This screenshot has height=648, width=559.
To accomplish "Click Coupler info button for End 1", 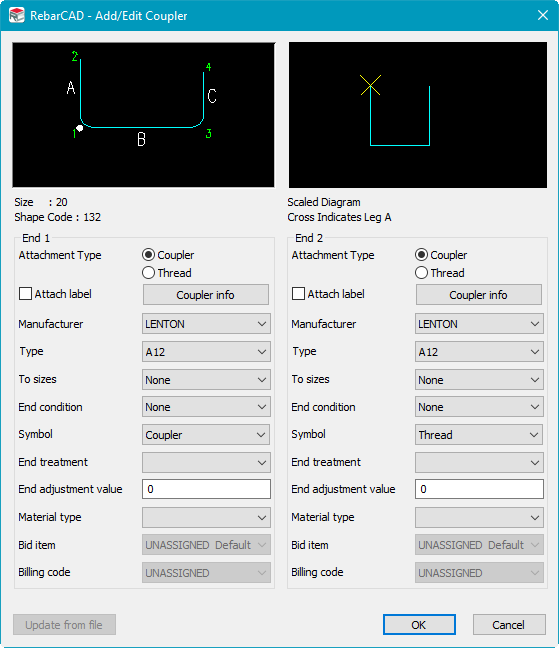I will 206,295.
